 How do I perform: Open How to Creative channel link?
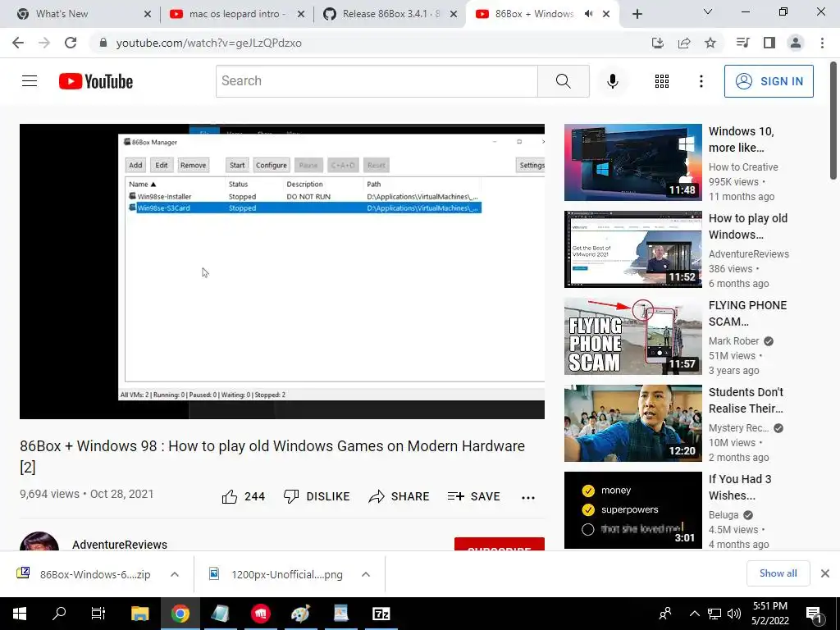coord(743,167)
